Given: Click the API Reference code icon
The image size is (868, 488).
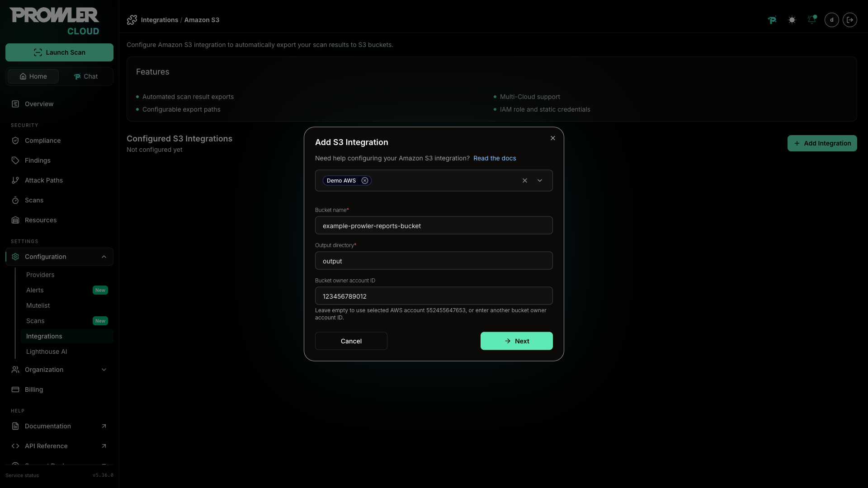Looking at the screenshot, I should click(15, 446).
